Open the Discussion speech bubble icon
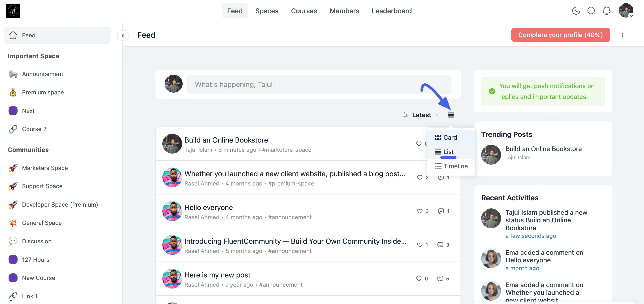This screenshot has height=304, width=644. pyautogui.click(x=13, y=241)
